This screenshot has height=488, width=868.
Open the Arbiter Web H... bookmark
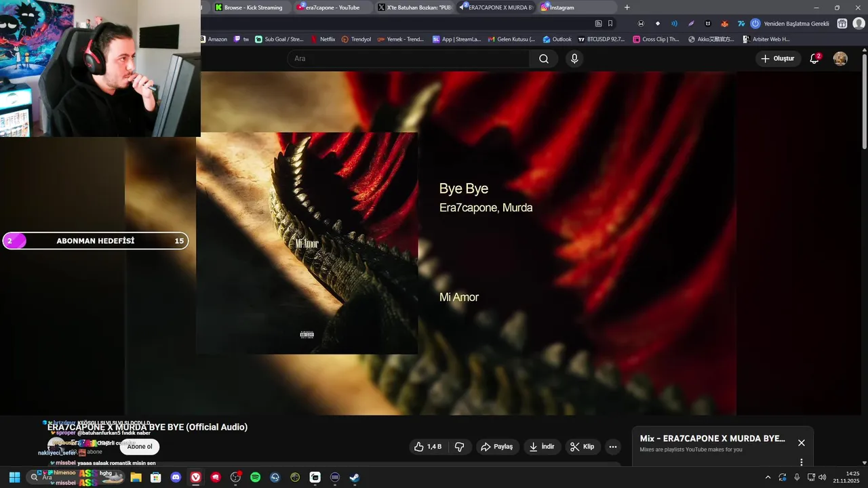coord(766,39)
